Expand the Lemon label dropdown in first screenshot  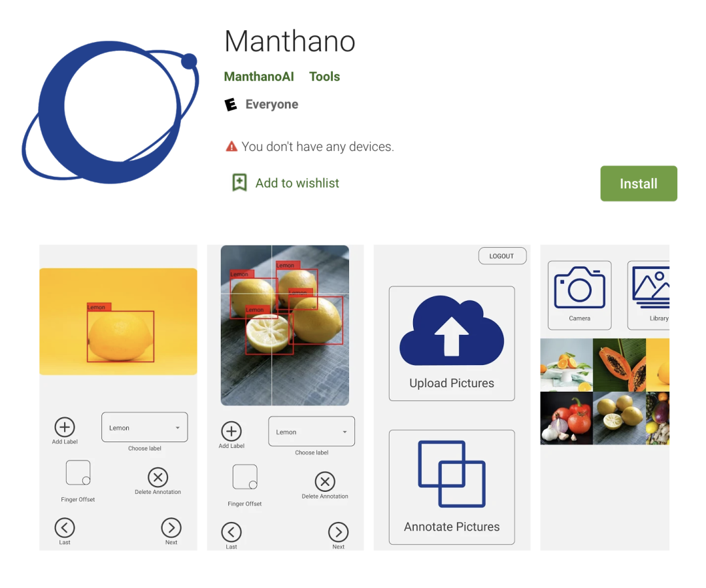[144, 427]
